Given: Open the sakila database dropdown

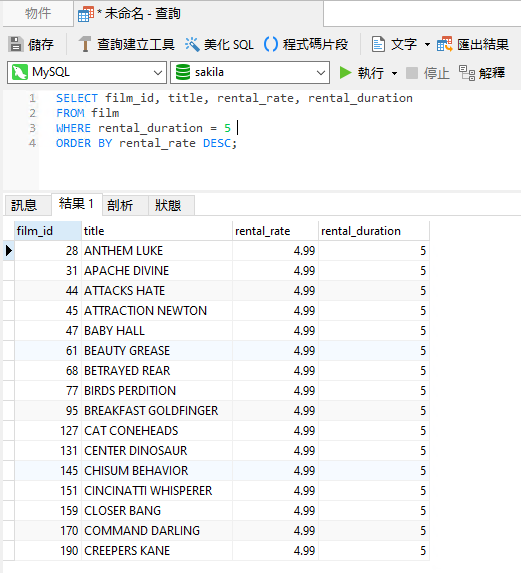Looking at the screenshot, I should click(x=321, y=73).
